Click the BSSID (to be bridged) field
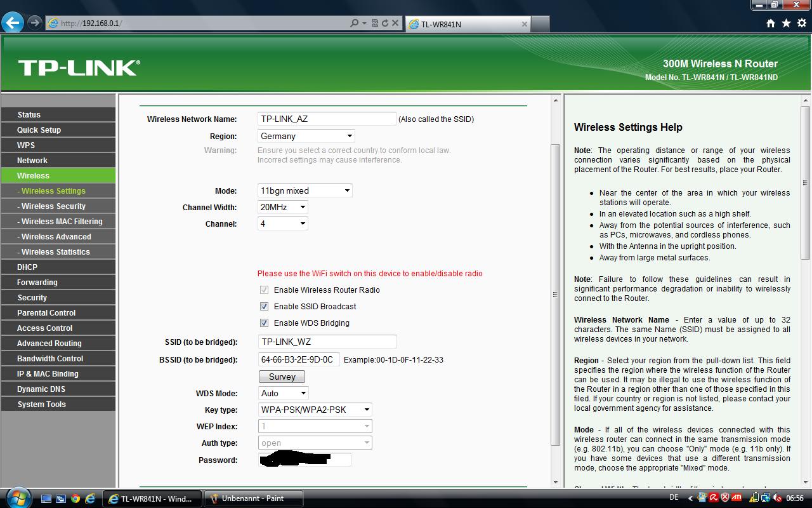The width and height of the screenshot is (812, 508). (x=299, y=359)
